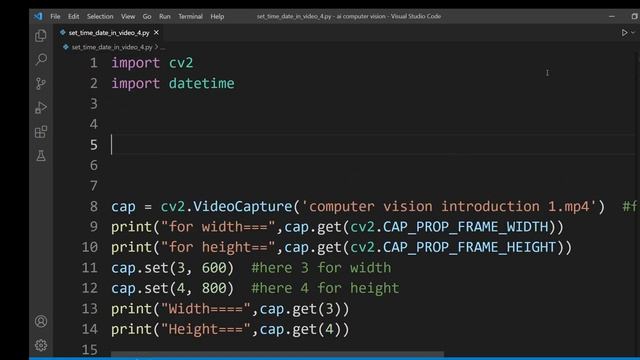640x360 pixels.
Task: Open the Go menu
Action: [x=147, y=16]
